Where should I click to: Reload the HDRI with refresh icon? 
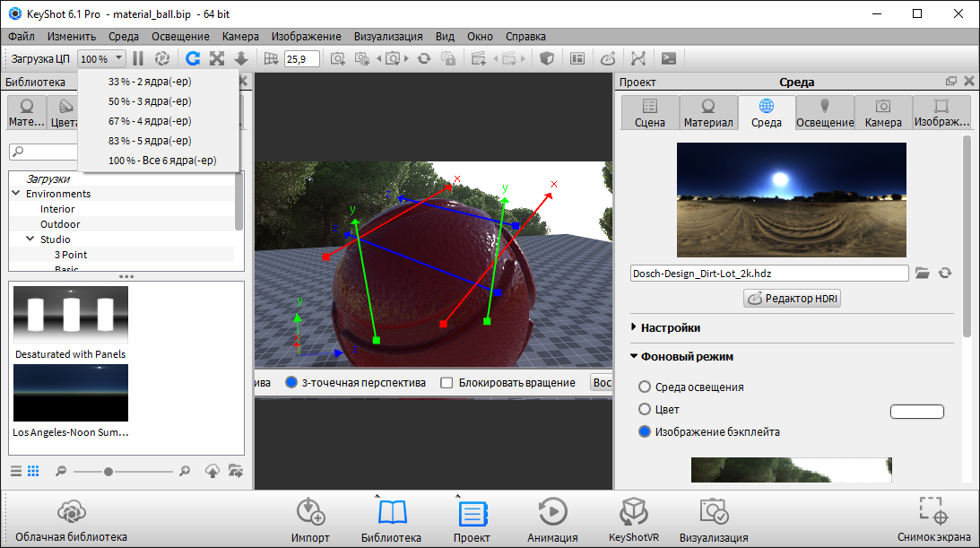[x=945, y=273]
